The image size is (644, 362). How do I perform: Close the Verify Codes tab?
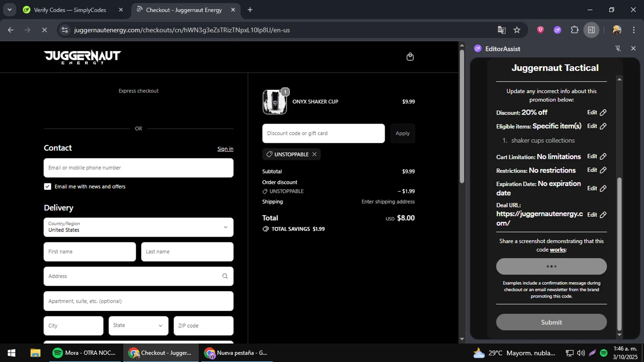(x=121, y=10)
